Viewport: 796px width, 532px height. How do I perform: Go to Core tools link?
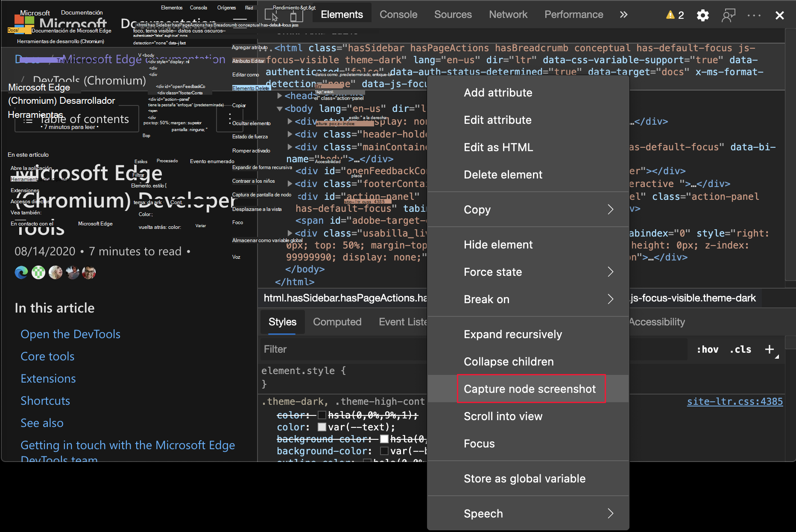point(47,356)
